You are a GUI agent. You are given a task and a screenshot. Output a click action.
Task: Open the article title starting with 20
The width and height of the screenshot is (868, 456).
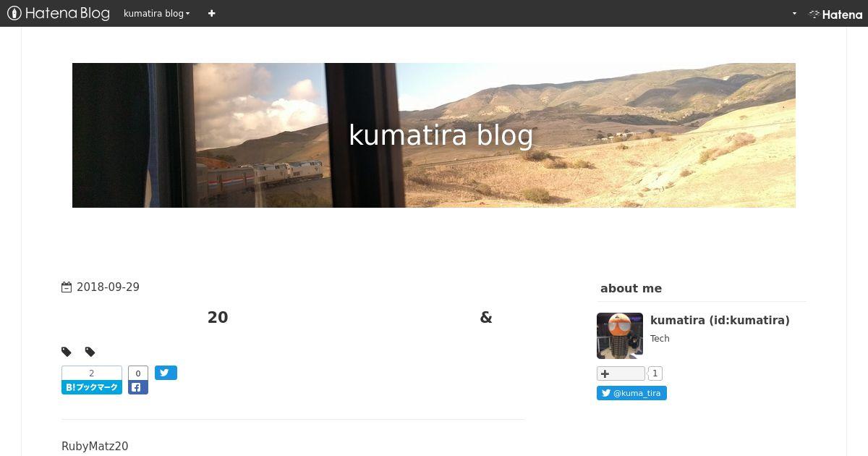tap(349, 317)
